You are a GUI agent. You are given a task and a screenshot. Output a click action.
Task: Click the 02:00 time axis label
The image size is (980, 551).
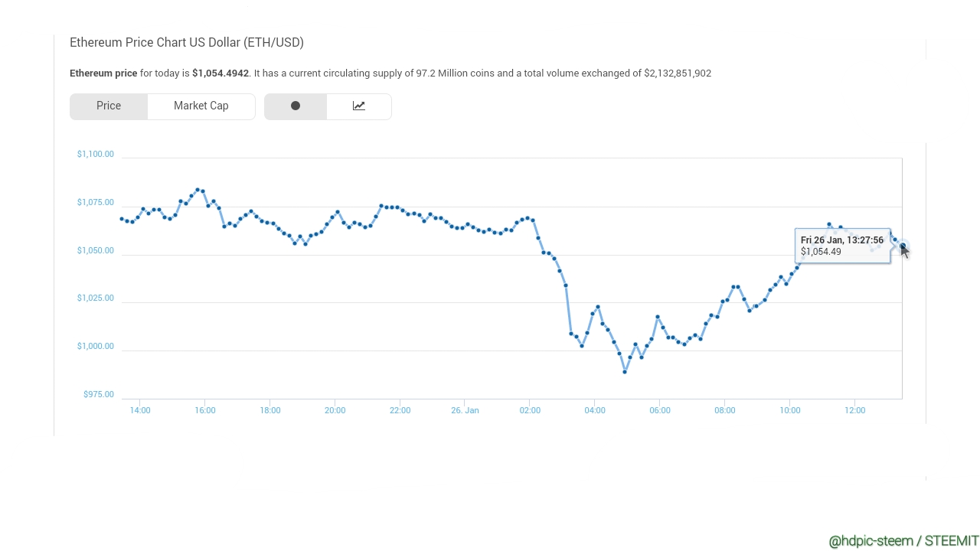(530, 411)
